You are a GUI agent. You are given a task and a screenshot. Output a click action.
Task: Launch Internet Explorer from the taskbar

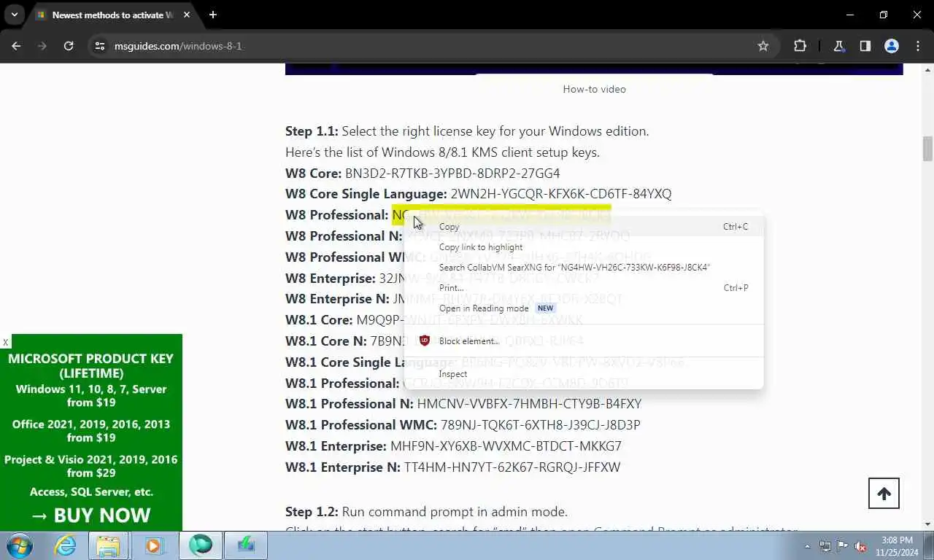65,545
